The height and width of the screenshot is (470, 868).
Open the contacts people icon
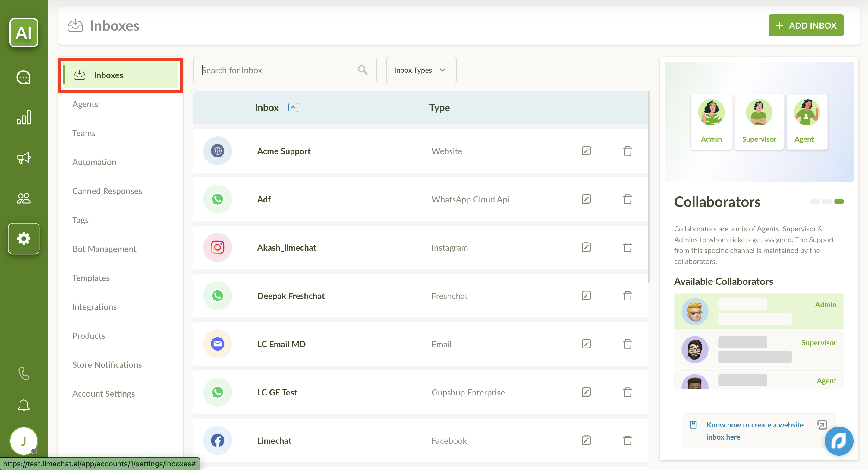[24, 198]
